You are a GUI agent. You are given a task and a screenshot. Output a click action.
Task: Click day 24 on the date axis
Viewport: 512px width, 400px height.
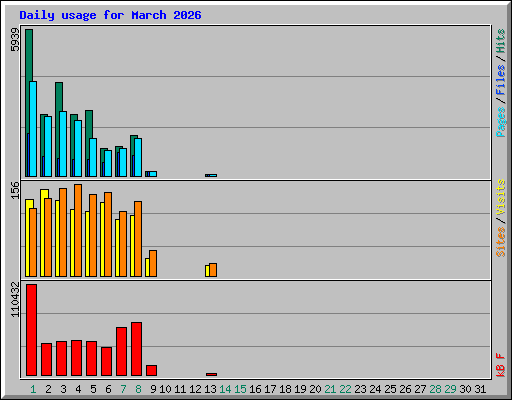pos(375,389)
